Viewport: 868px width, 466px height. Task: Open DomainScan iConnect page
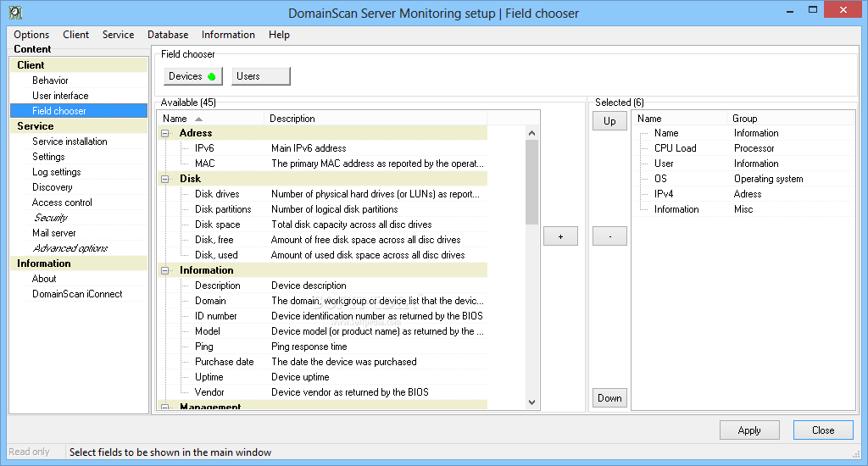click(x=77, y=294)
